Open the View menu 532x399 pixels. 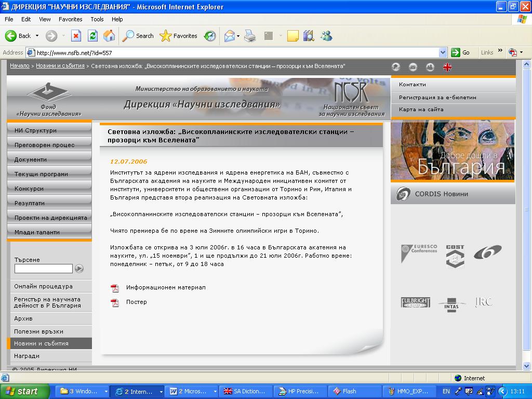(45, 19)
